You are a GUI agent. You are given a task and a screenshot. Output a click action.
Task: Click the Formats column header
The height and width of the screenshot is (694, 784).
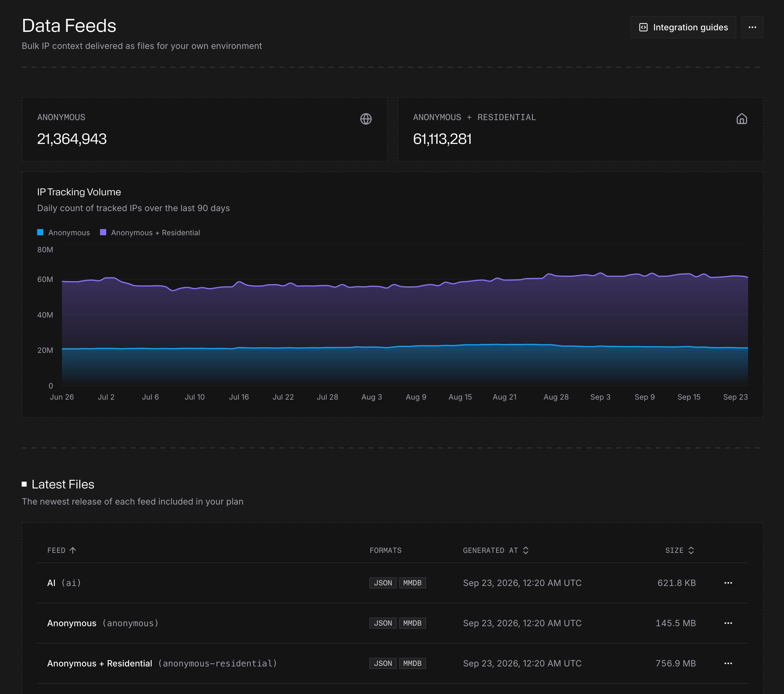click(385, 550)
